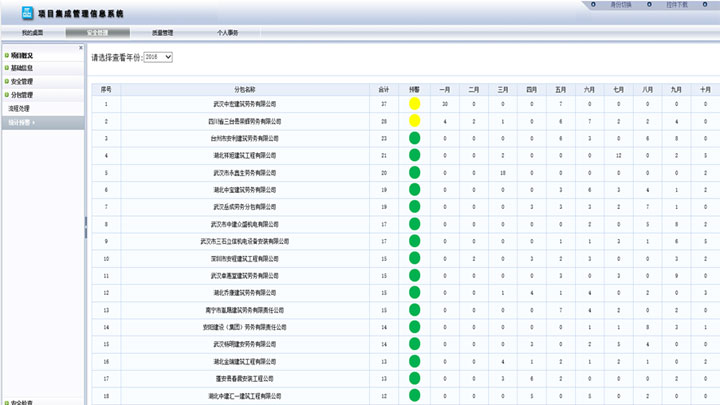
Task: Close the left sidebar with the X icon
Action: [79, 45]
